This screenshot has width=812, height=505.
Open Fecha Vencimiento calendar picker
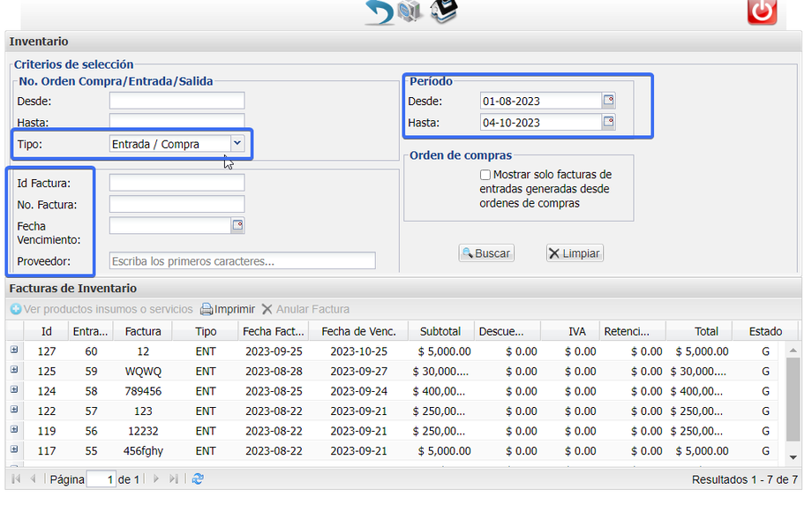pos(237,226)
